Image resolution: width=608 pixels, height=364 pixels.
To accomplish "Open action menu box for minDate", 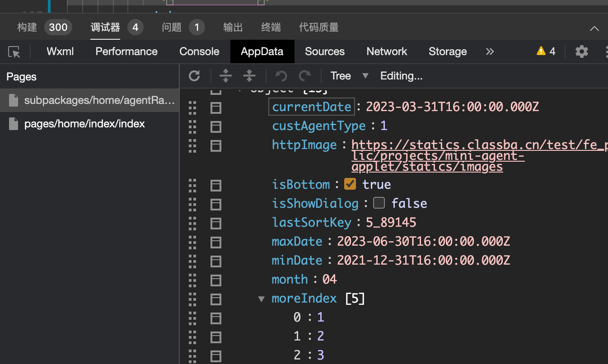I will 216,261.
